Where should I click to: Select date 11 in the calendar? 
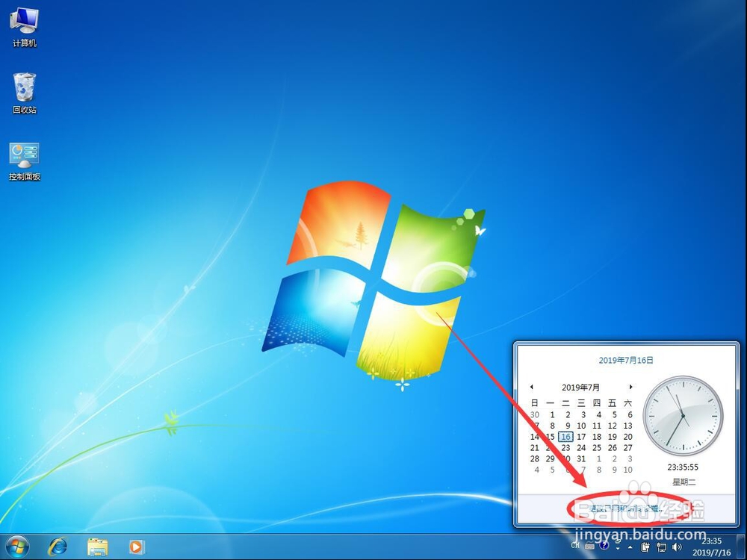tap(596, 426)
